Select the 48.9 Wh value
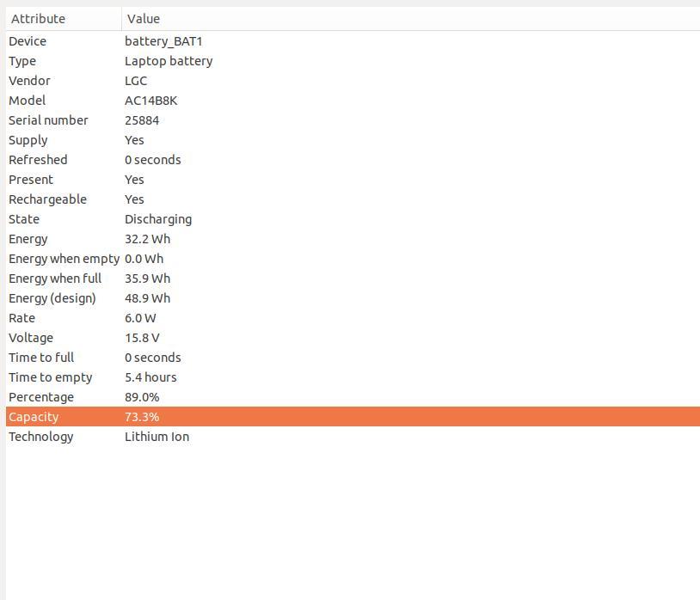 148,298
